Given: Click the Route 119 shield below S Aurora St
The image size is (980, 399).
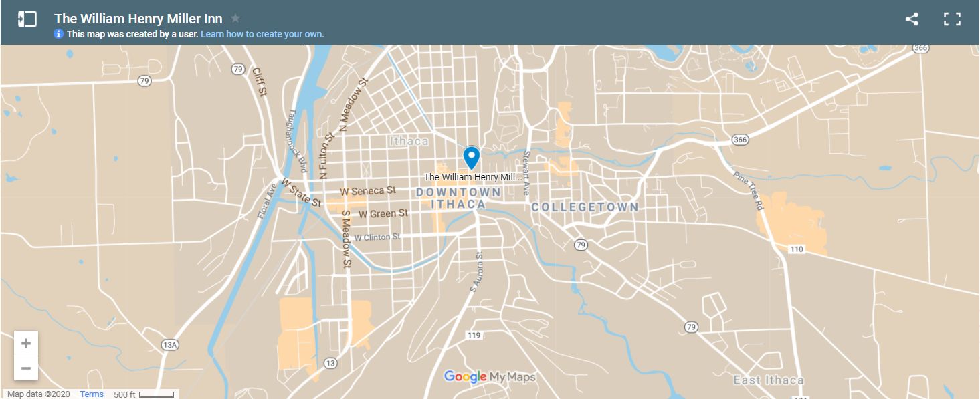Looking at the screenshot, I should point(474,335).
